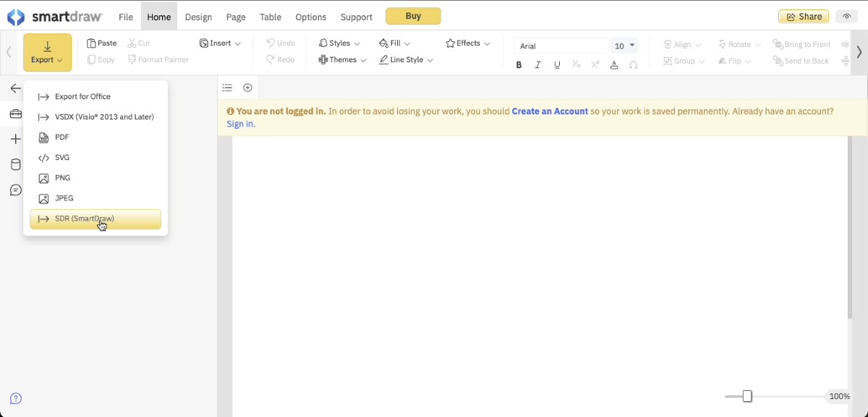This screenshot has width=868, height=417.
Task: Export the diagram as SVG
Action: pyautogui.click(x=95, y=157)
